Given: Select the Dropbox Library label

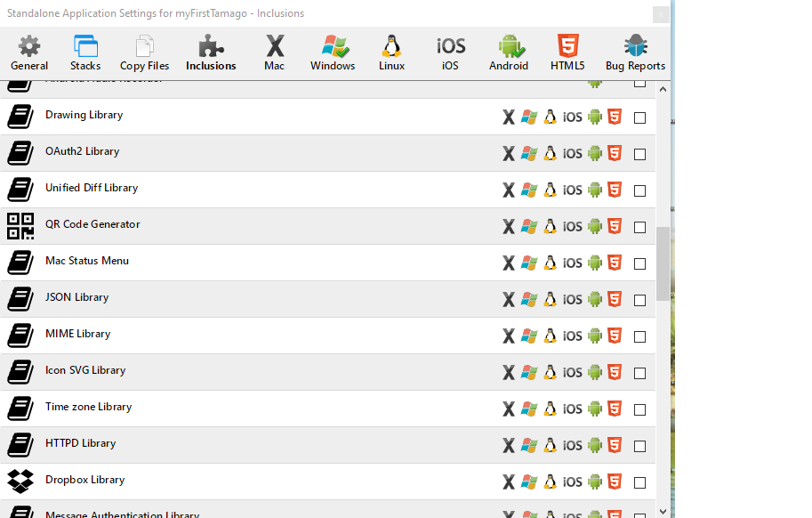Looking at the screenshot, I should point(84,480).
